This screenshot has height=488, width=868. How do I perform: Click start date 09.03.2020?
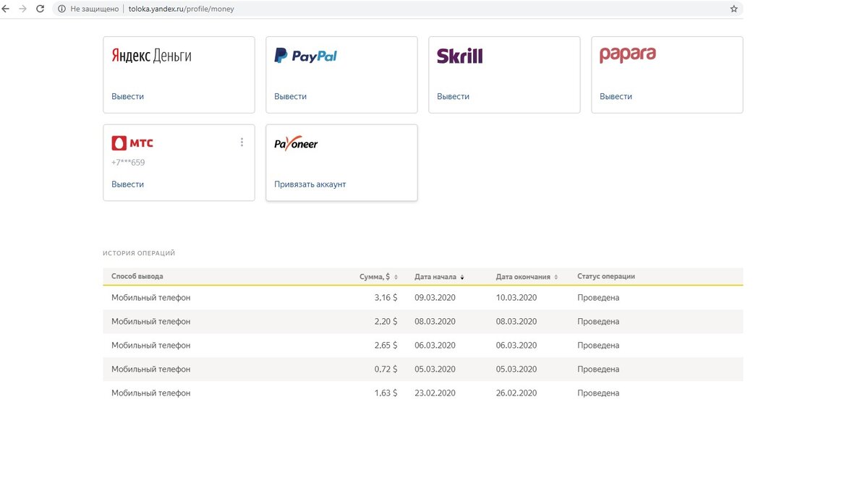[x=435, y=298]
